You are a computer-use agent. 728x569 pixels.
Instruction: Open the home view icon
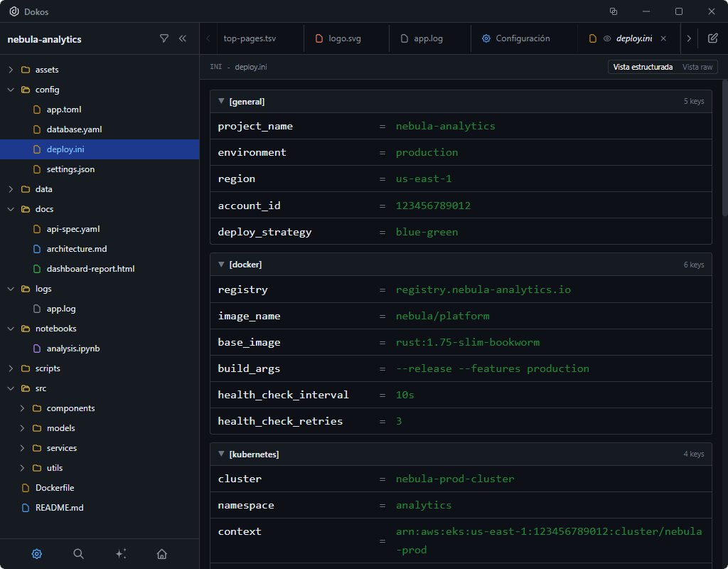pyautogui.click(x=161, y=553)
